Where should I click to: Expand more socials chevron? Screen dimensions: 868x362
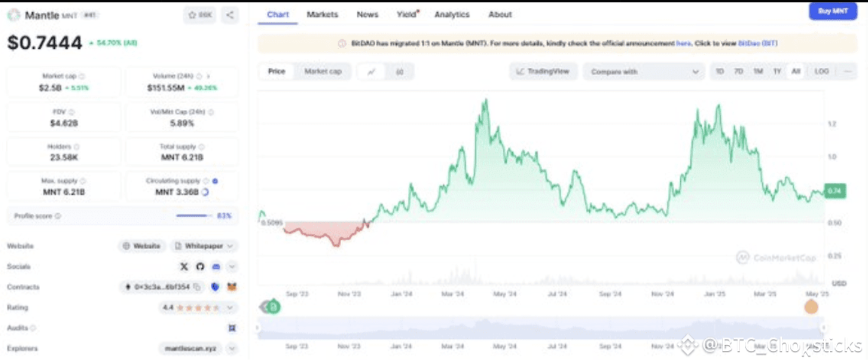click(x=232, y=267)
